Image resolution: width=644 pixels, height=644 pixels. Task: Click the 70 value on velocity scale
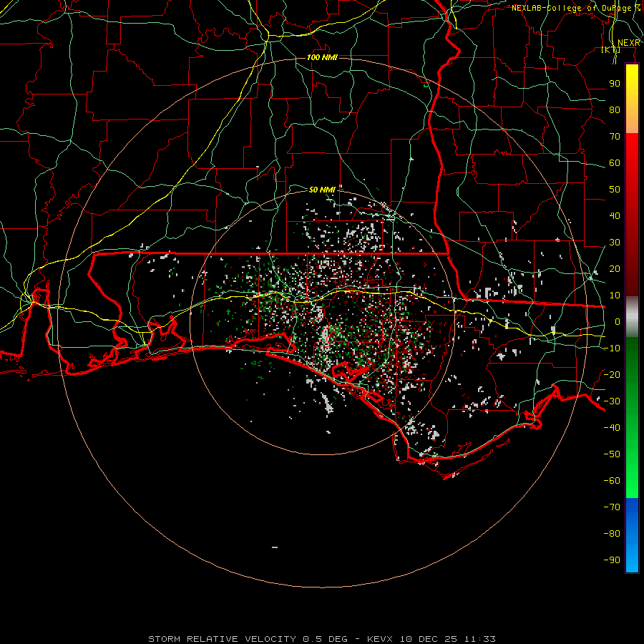coord(615,137)
